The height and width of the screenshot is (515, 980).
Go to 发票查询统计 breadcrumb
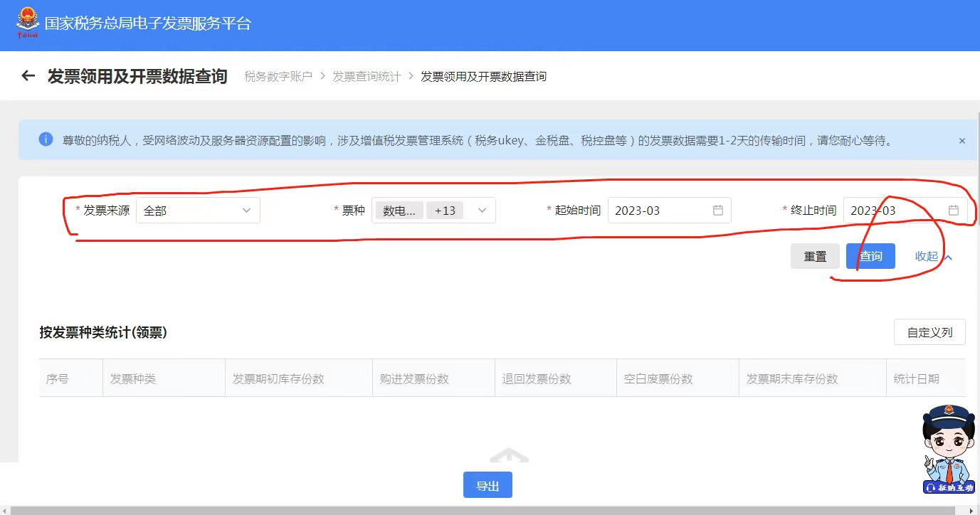point(367,76)
